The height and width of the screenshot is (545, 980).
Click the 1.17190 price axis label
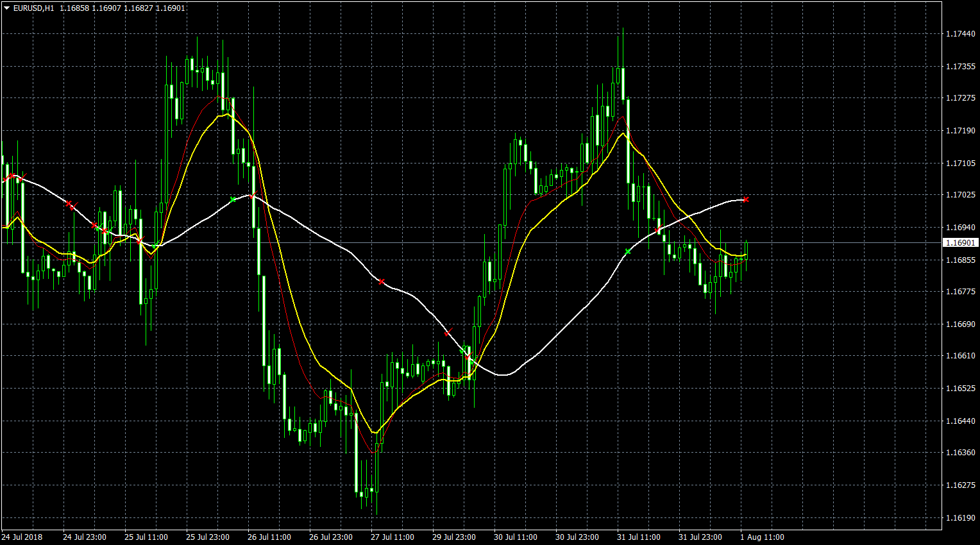coord(961,131)
